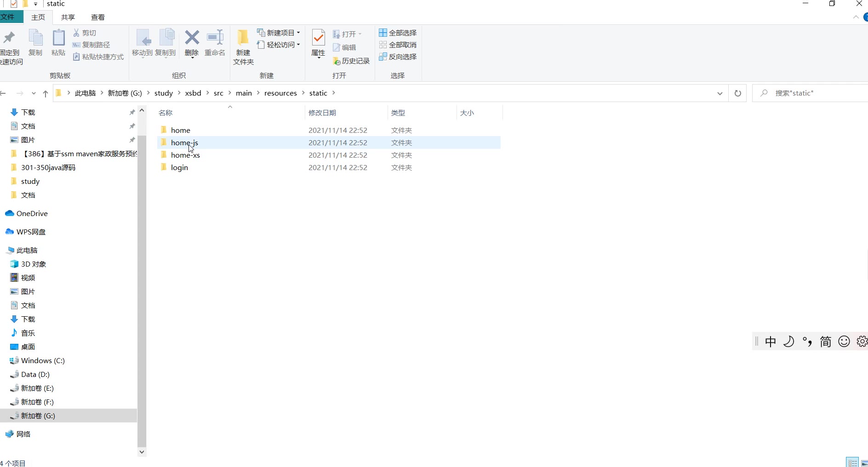The image size is (868, 467).
Task: Open recent locations dropdown arrow
Action: click(34, 93)
